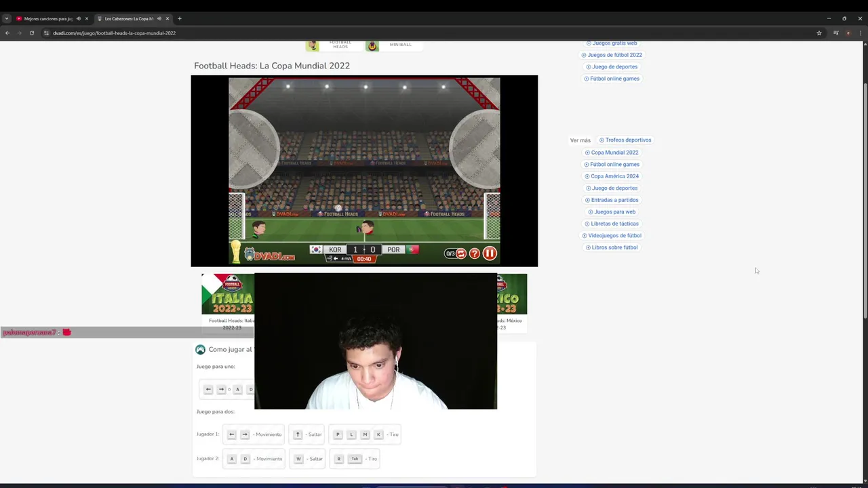Screen dimensions: 868x488
Task: Switch to Mejores canciones para jugar tab
Action: [48, 18]
